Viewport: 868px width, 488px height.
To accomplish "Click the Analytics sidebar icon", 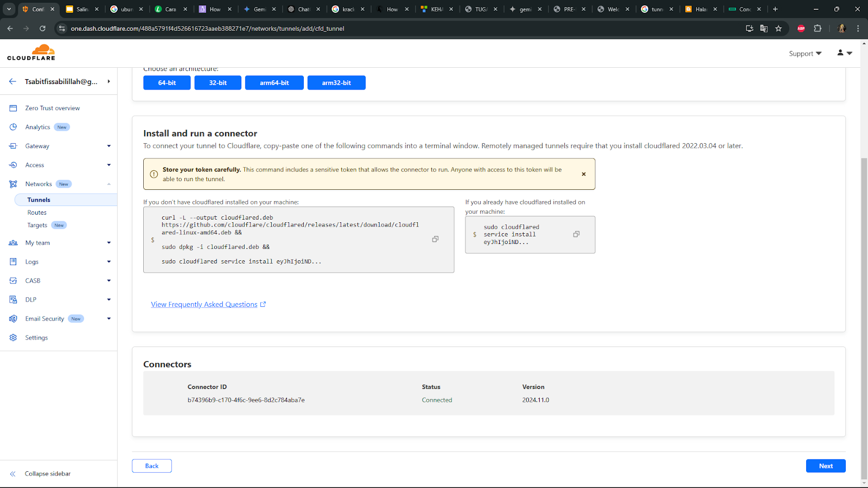I will pos(13,127).
